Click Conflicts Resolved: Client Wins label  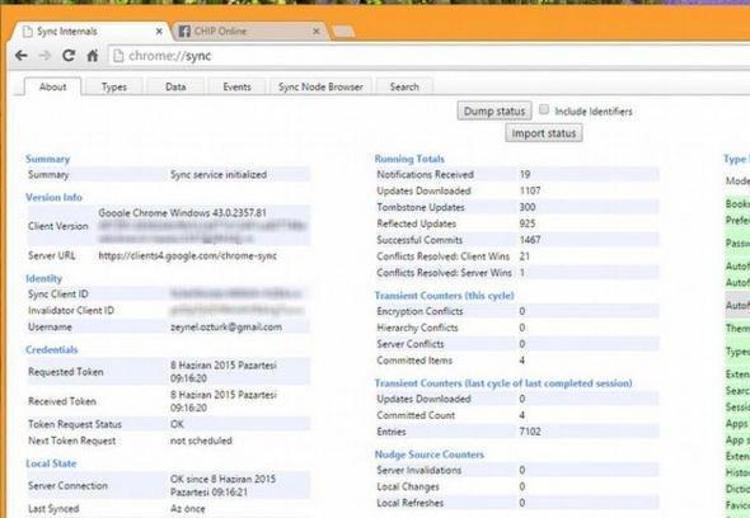pyautogui.click(x=443, y=256)
